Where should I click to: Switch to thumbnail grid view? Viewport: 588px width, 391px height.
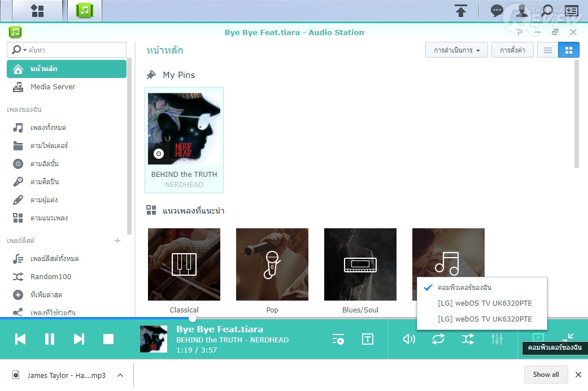click(568, 50)
